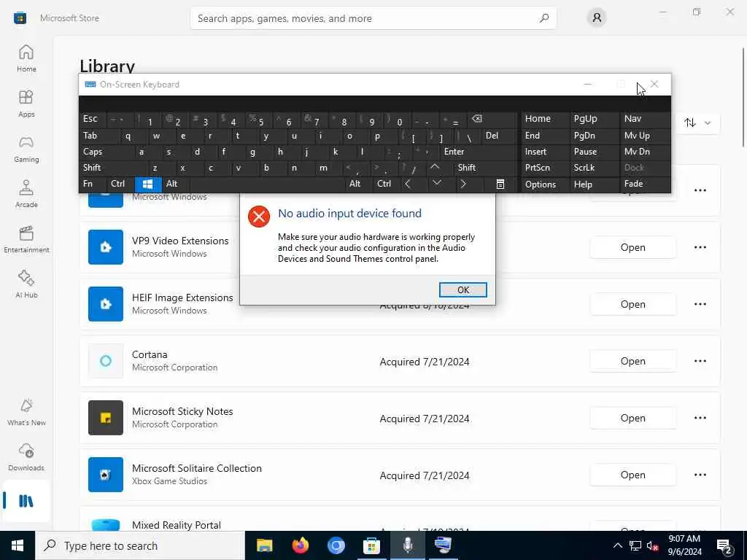Open more options for VP9 Video Extensions

[700, 247]
